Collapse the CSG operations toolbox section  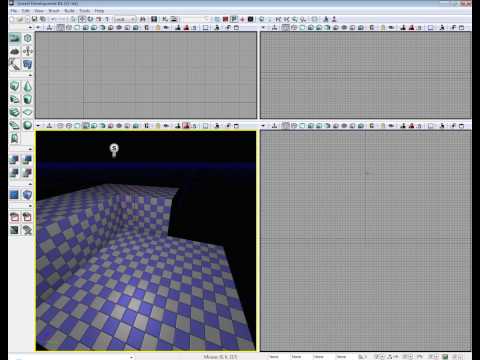click(x=30, y=149)
